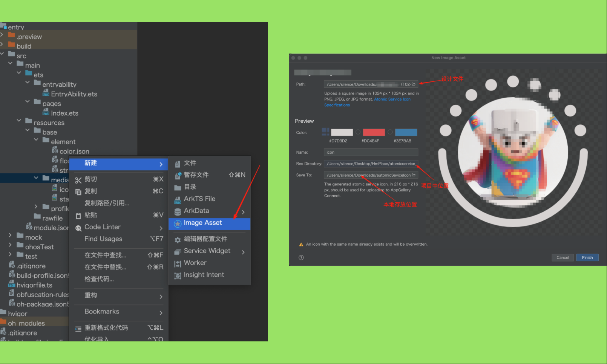This screenshot has width=607, height=364.
Task: Collapse the resources folder chevron
Action: (19, 121)
